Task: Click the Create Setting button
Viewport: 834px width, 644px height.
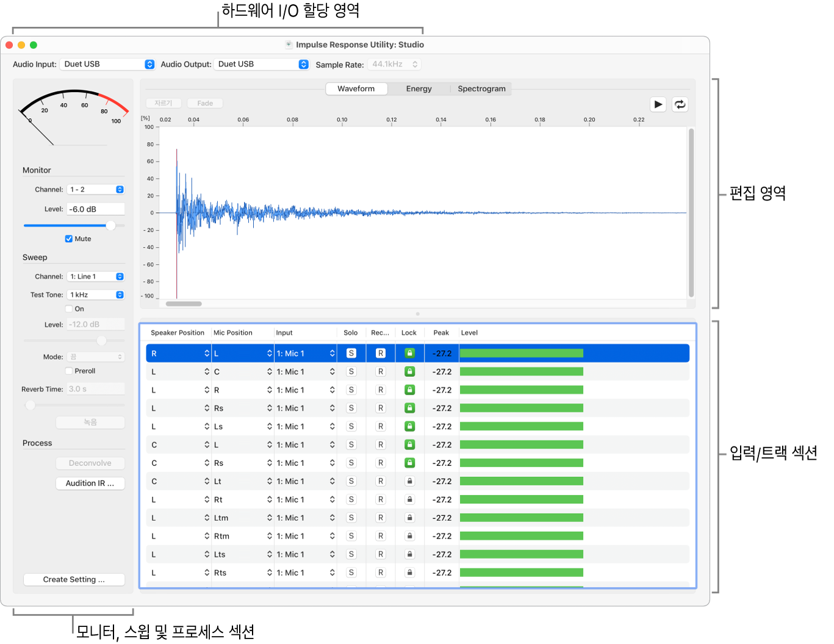Action: click(x=74, y=580)
